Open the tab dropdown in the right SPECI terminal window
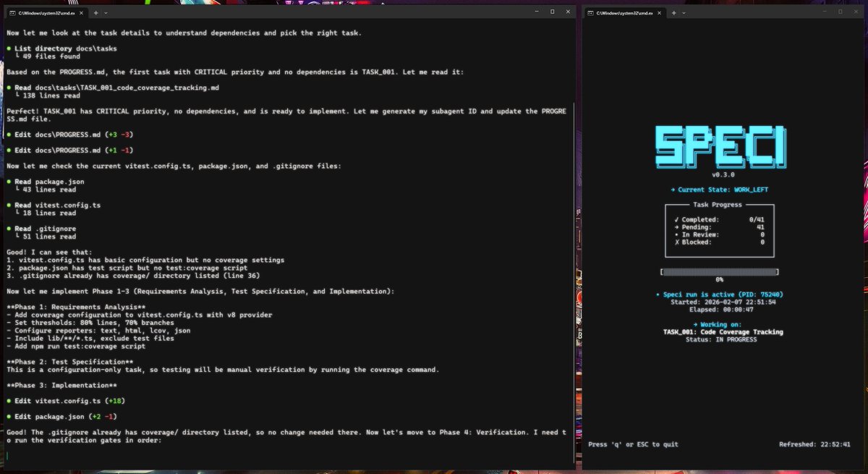The width and height of the screenshot is (868, 474). click(x=685, y=12)
